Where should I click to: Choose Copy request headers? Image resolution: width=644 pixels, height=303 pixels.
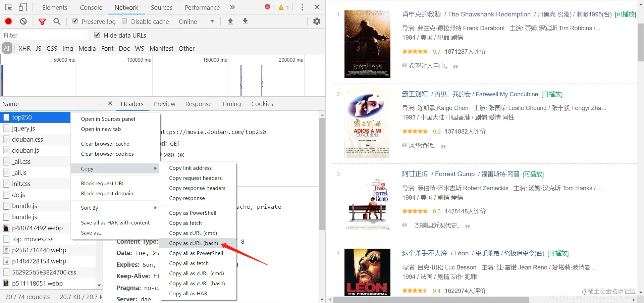(198, 178)
